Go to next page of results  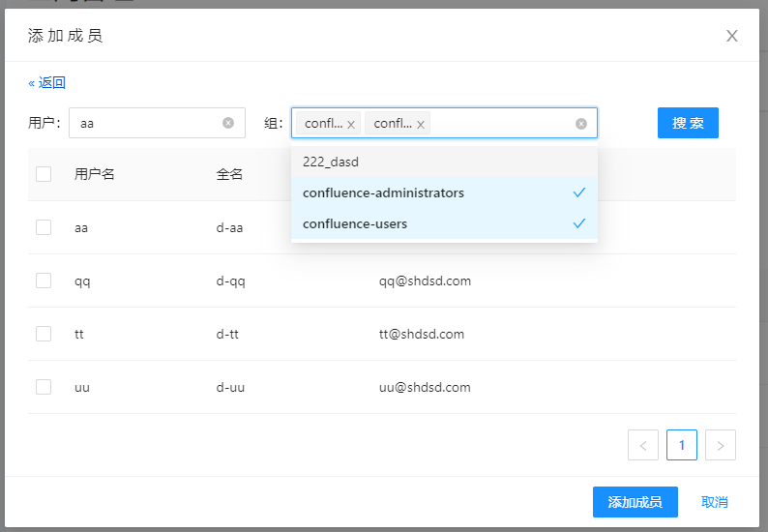[x=721, y=445]
